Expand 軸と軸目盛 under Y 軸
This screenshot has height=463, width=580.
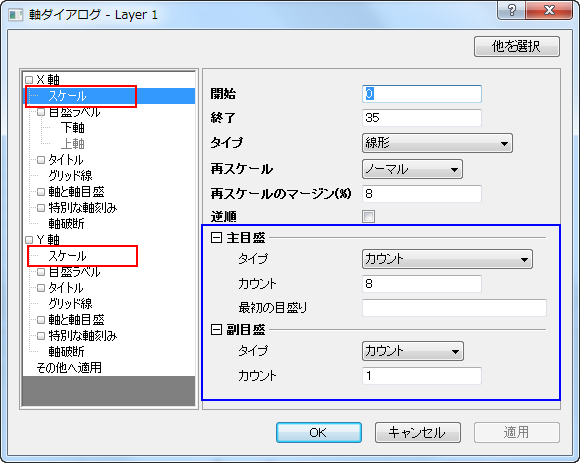[41, 320]
